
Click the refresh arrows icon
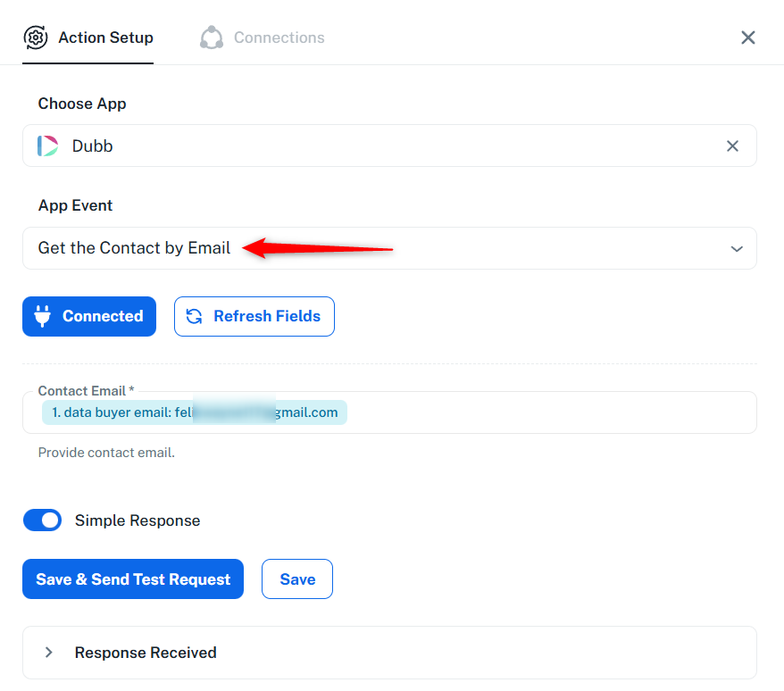tap(194, 316)
